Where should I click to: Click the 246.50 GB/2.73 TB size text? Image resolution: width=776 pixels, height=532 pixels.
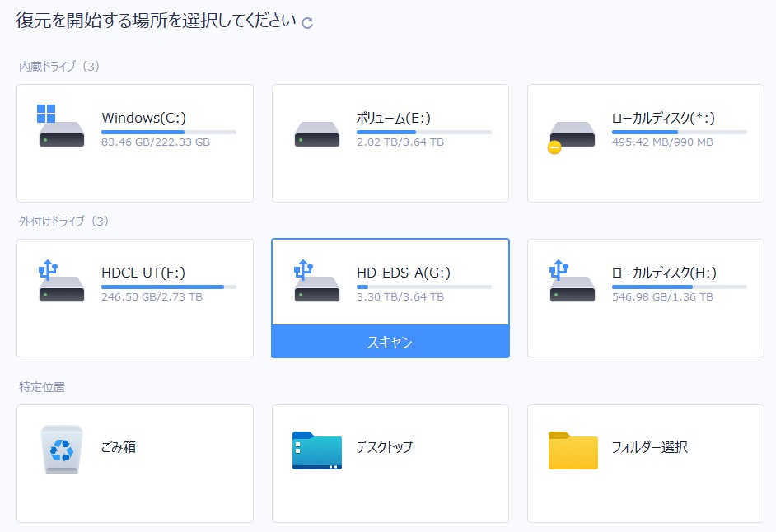[152, 297]
